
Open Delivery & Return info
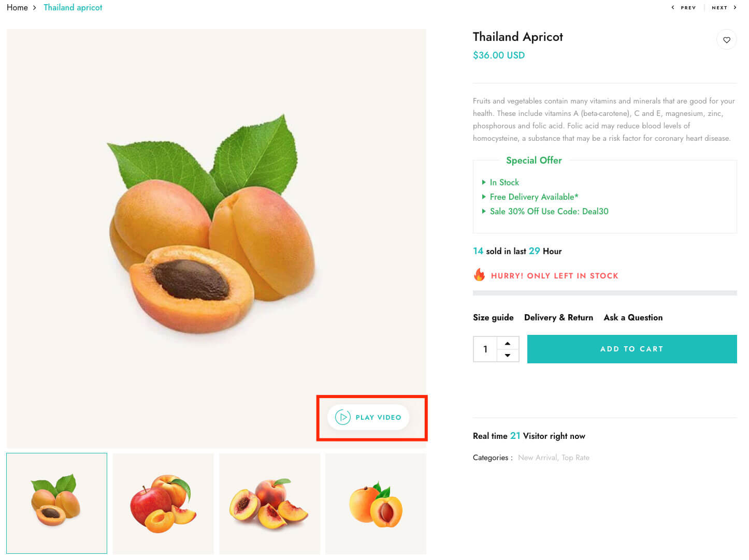coord(558,317)
